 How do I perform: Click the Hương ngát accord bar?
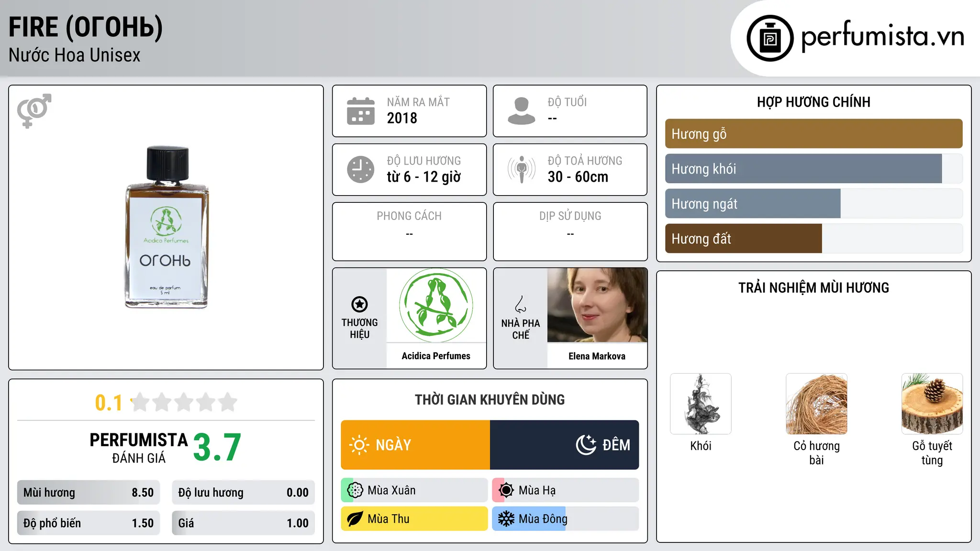(x=813, y=204)
